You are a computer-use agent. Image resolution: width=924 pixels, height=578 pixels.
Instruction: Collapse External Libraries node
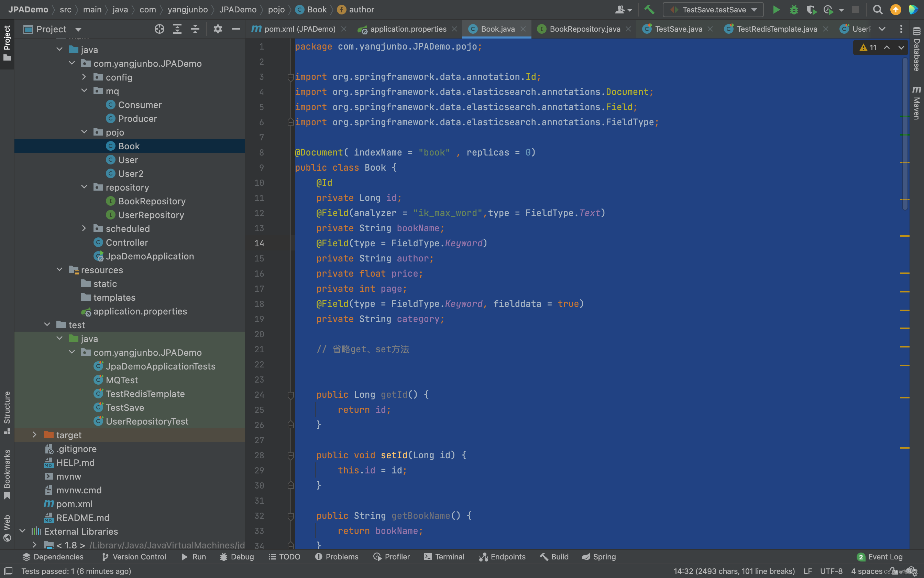(22, 531)
